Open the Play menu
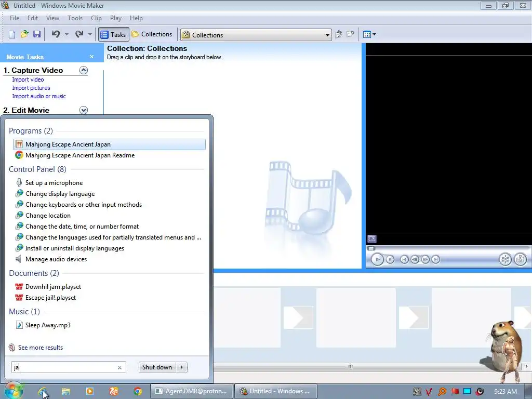 pyautogui.click(x=116, y=18)
